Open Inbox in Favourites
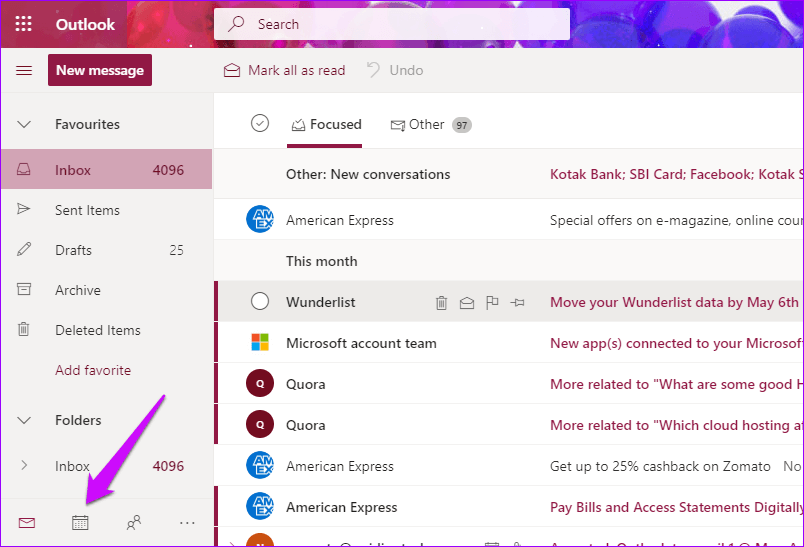 coord(107,170)
